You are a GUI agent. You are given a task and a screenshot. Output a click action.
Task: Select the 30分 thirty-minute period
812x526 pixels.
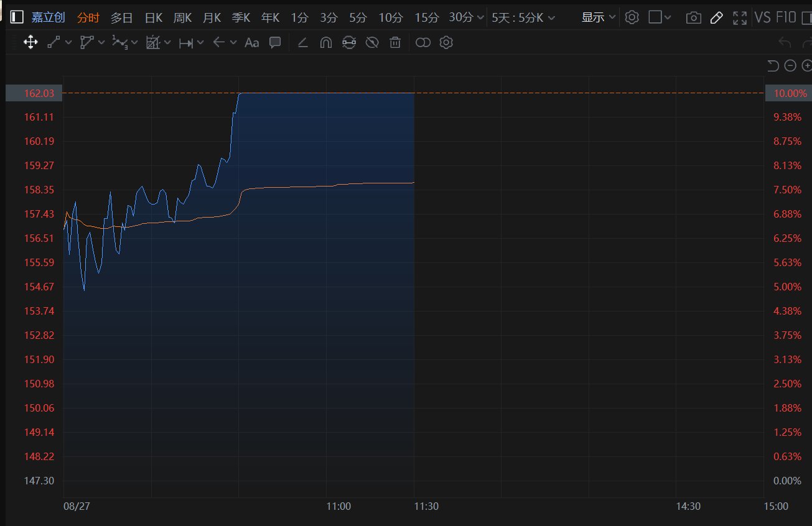point(461,17)
